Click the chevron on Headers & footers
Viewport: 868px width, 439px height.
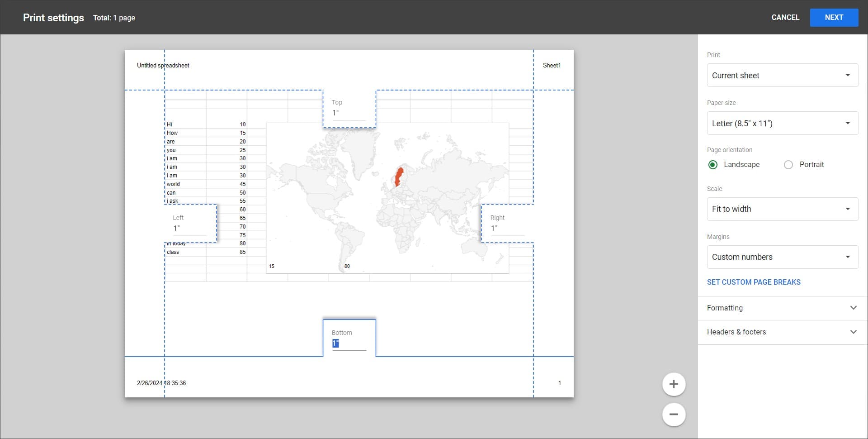854,332
